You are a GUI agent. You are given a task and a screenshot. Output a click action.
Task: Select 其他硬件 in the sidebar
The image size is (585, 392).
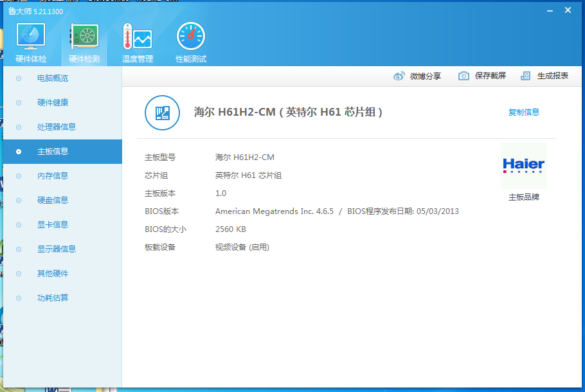[53, 274]
